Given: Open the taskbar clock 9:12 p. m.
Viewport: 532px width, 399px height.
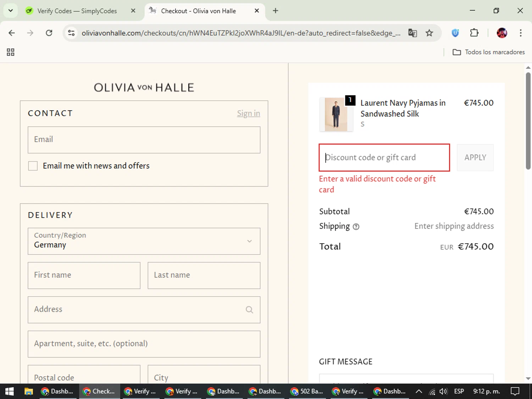Looking at the screenshot, I should (x=487, y=391).
